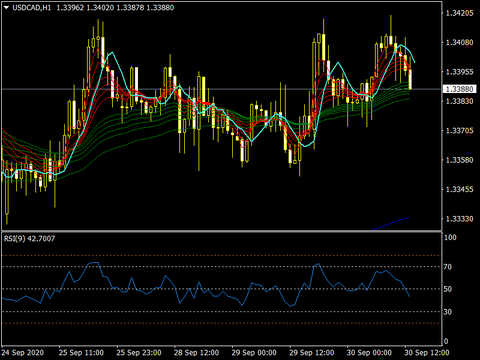Click the RSI scale value 70

pyautogui.click(x=448, y=267)
